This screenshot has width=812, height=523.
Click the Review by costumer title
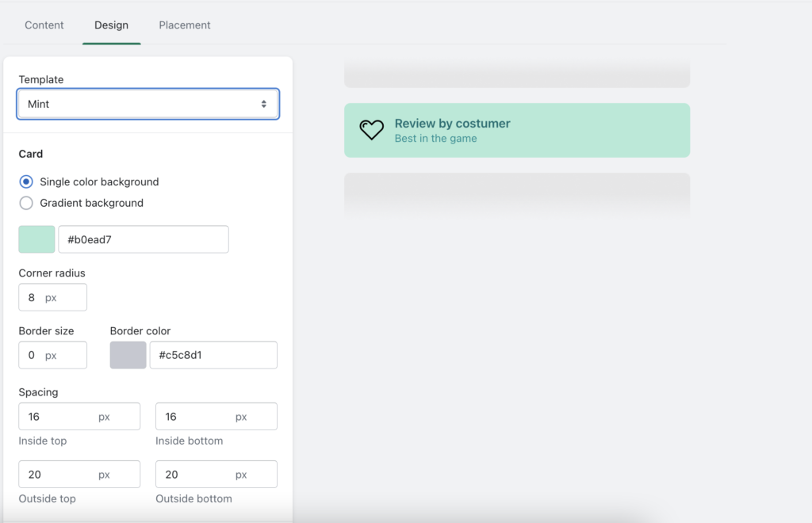pyautogui.click(x=452, y=124)
